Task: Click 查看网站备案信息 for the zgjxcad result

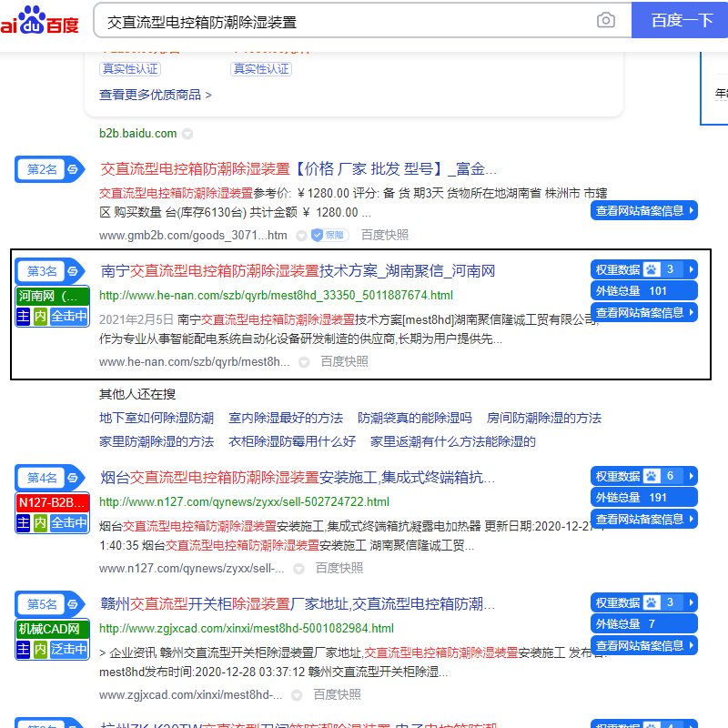Action: coord(644,646)
